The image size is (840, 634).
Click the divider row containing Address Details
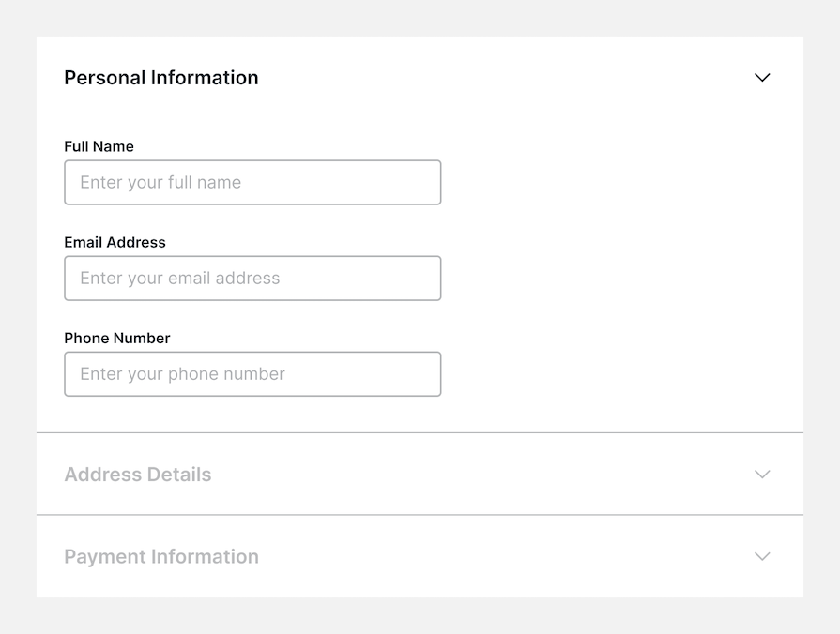coord(420,475)
